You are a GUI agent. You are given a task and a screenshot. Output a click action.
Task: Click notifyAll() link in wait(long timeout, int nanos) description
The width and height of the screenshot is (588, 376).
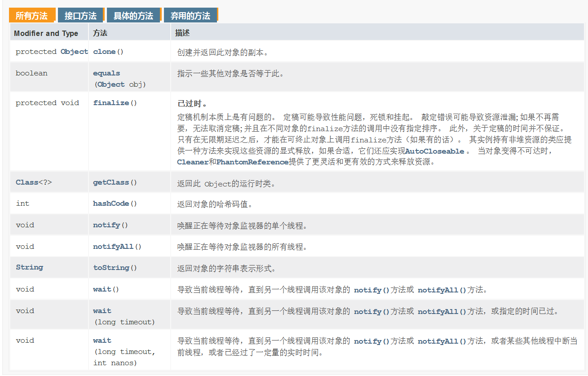[x=442, y=341]
